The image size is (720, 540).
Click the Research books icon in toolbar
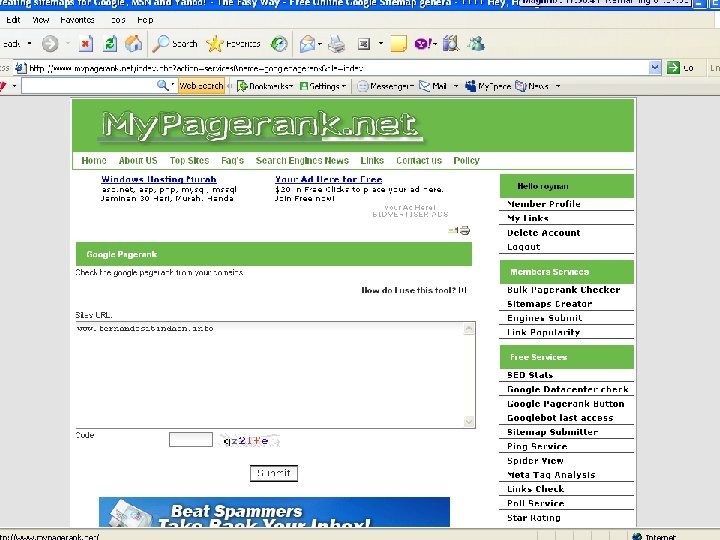point(451,44)
